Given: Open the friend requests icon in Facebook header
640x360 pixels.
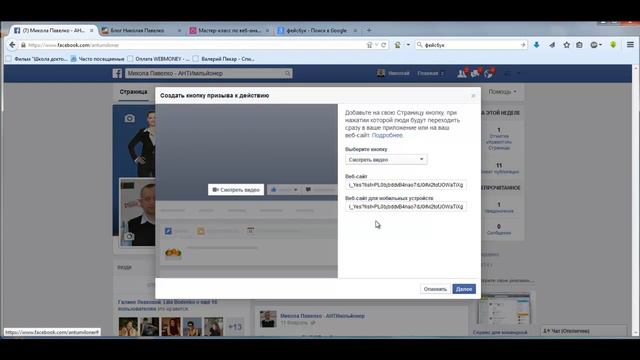Looking at the screenshot, I should click(x=462, y=73).
